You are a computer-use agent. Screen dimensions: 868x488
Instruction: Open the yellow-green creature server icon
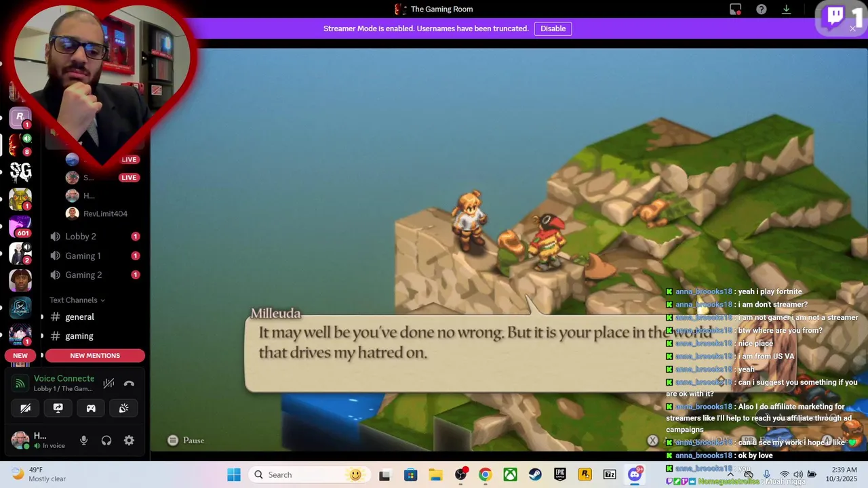(20, 199)
